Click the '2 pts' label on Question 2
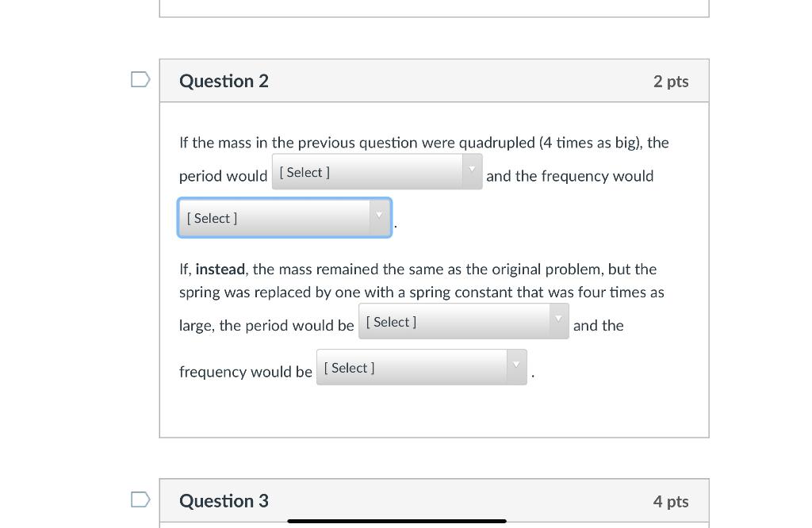 pyautogui.click(x=671, y=81)
